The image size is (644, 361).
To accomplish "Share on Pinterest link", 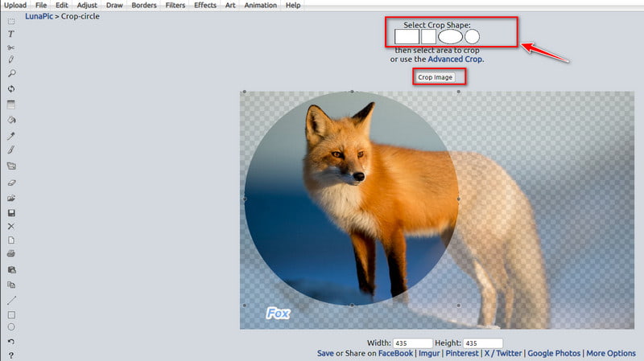I will coord(462,353).
